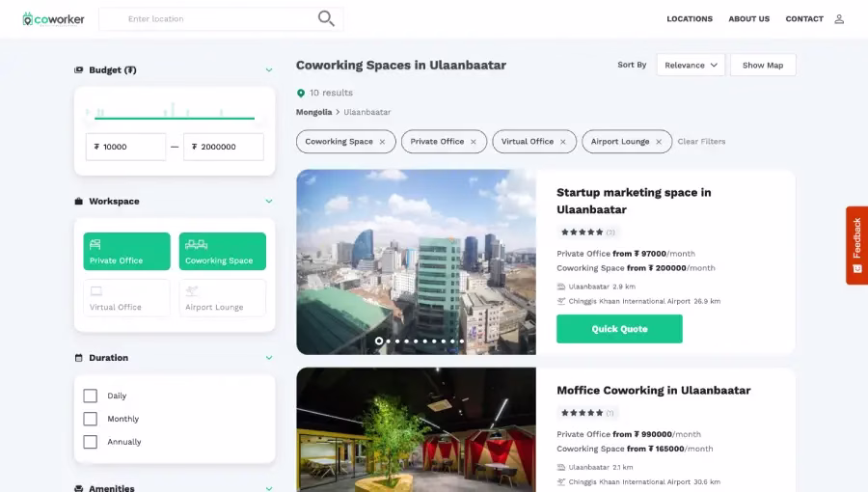Open Startup marketing space in Ulaanbaatar listing
The image size is (868, 492).
tap(634, 201)
